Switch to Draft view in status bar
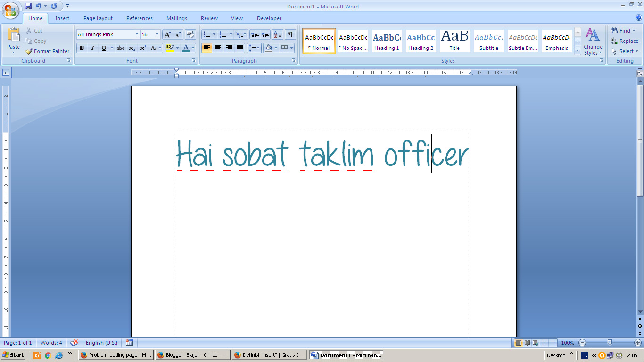This screenshot has width=644, height=362. [553, 343]
